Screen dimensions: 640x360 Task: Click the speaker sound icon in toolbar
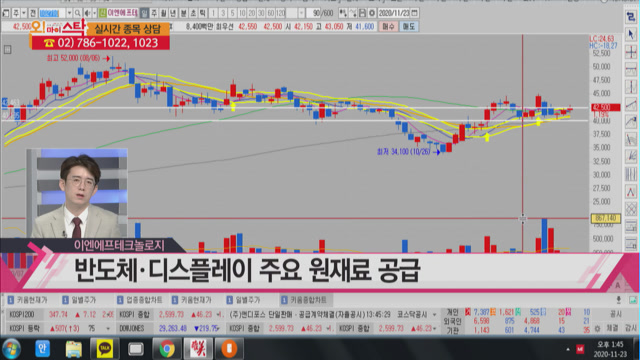87,13
